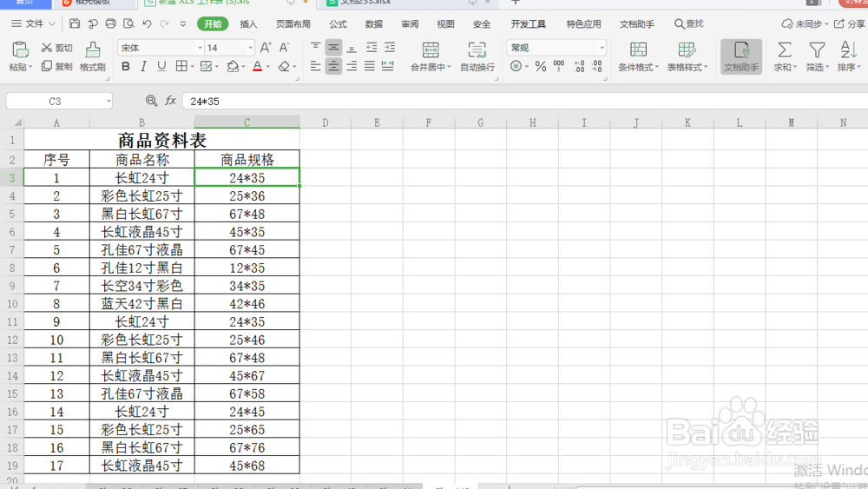
Task: Apply percent style format
Action: [541, 67]
